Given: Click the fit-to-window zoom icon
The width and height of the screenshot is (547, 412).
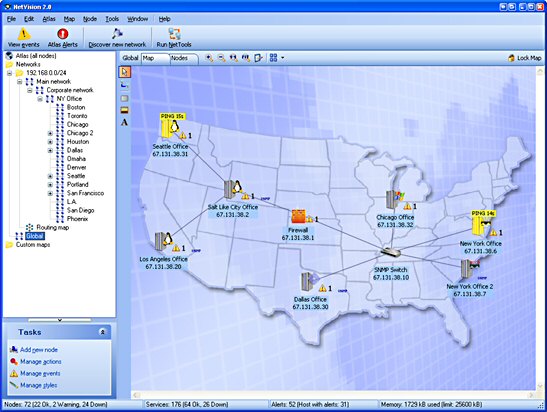Looking at the screenshot, I should click(x=246, y=58).
